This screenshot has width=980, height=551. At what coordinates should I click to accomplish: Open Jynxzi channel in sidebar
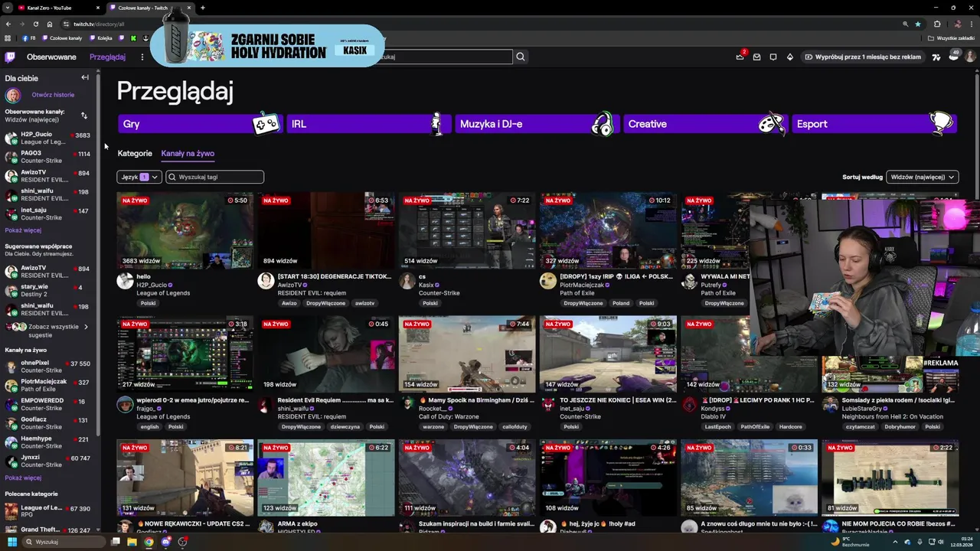[x=48, y=461]
